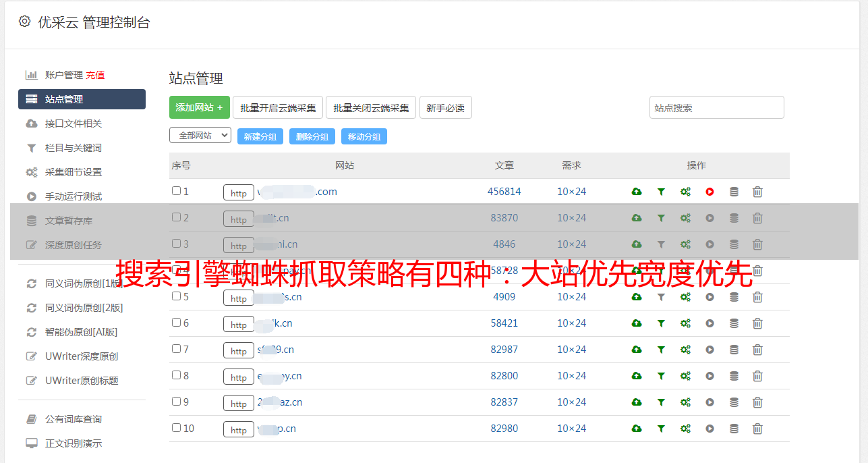Click the gears settings icon in row 8
868x463 pixels.
point(685,376)
